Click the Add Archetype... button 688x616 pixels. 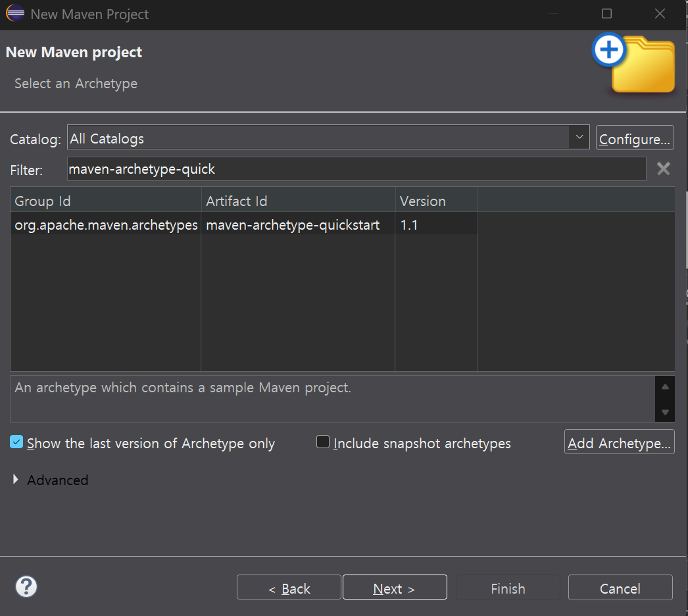click(619, 442)
